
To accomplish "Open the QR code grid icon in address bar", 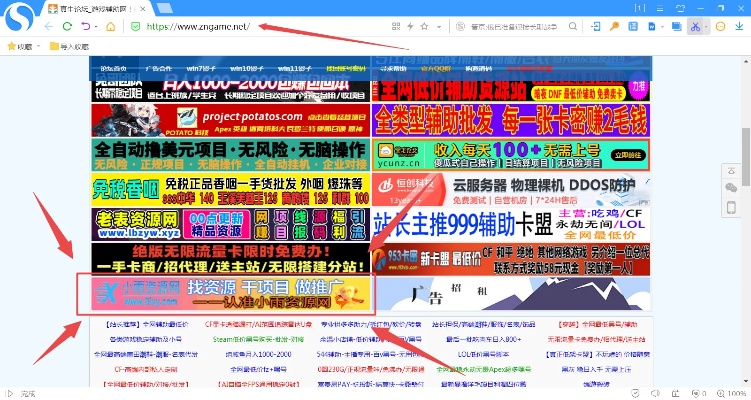I will point(396,26).
